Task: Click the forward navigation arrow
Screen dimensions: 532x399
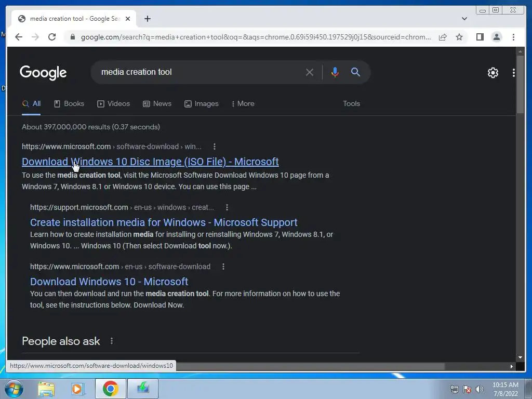Action: [x=35, y=37]
